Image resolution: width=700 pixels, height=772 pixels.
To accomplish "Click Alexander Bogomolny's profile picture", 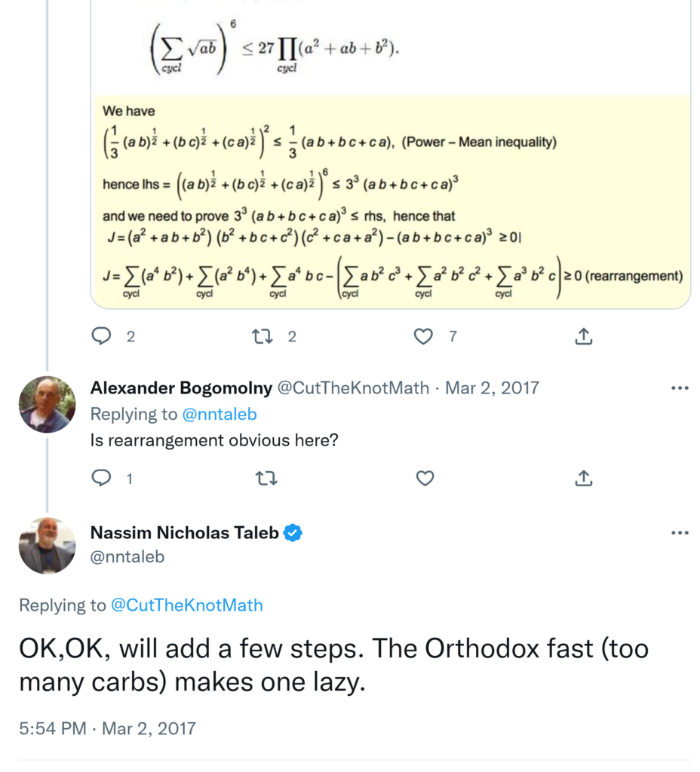I will [47, 404].
